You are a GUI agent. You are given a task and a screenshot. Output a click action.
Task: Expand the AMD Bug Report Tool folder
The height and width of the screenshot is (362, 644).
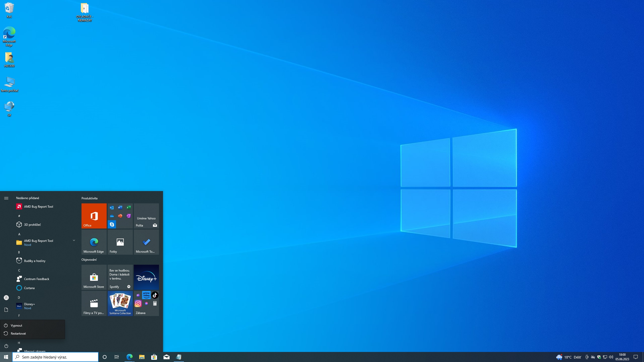click(74, 241)
